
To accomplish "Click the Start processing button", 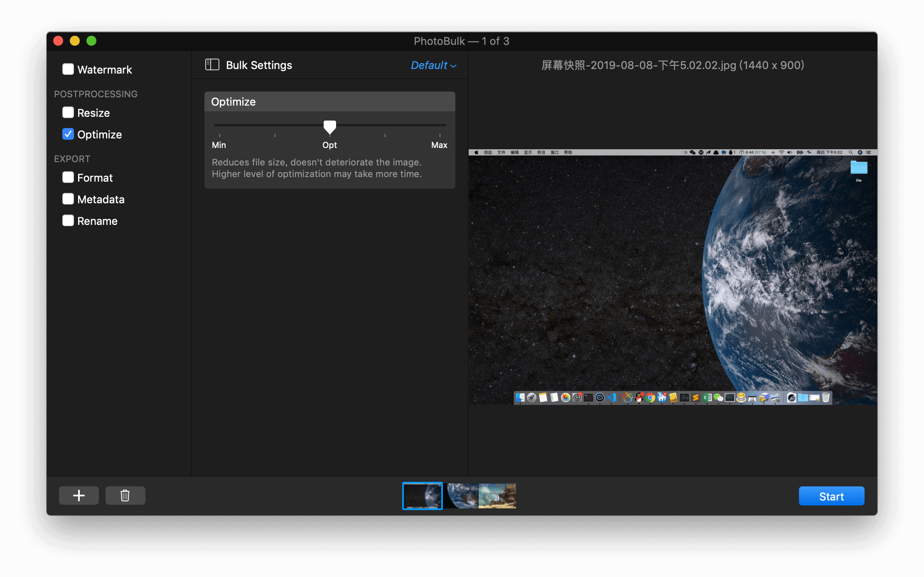I will [832, 496].
